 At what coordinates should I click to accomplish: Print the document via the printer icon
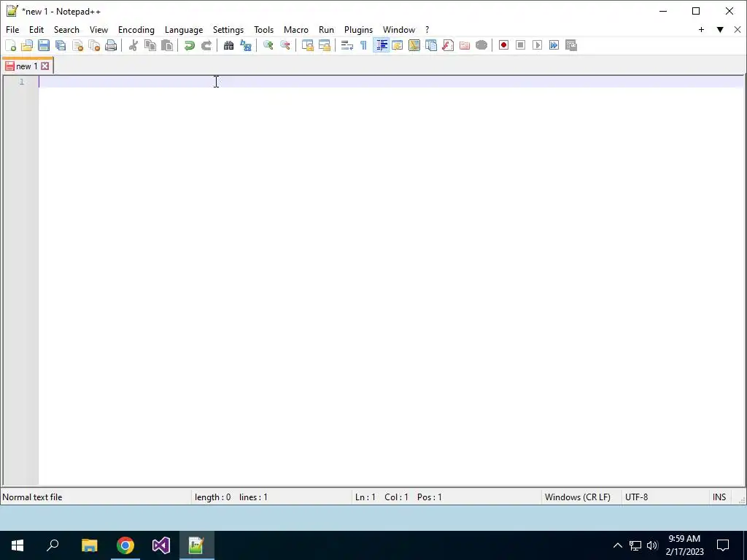pos(111,45)
